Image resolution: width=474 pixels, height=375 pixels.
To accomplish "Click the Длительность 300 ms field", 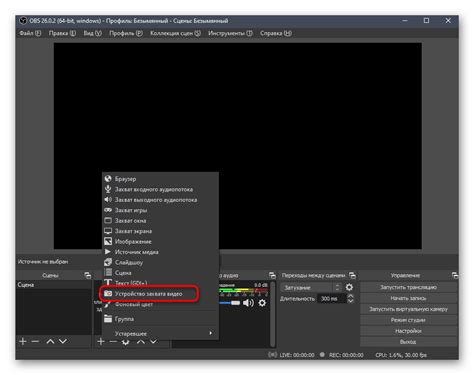I will (332, 298).
